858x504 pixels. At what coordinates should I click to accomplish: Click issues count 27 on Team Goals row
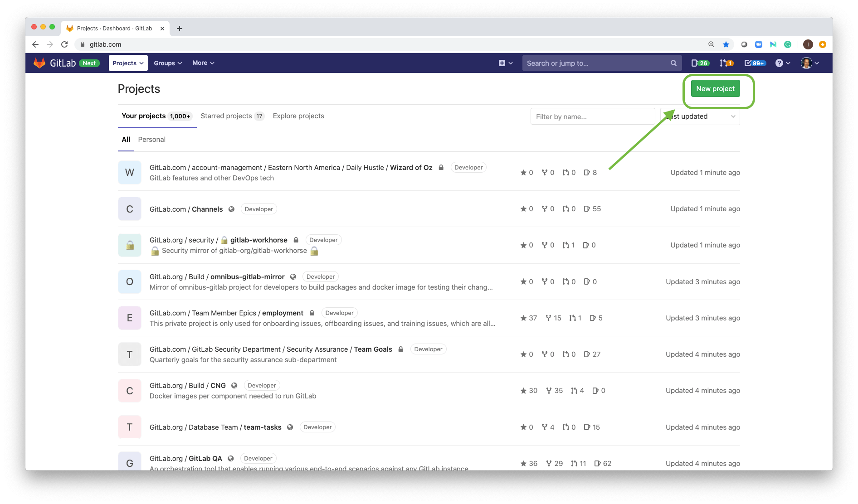tap(592, 354)
